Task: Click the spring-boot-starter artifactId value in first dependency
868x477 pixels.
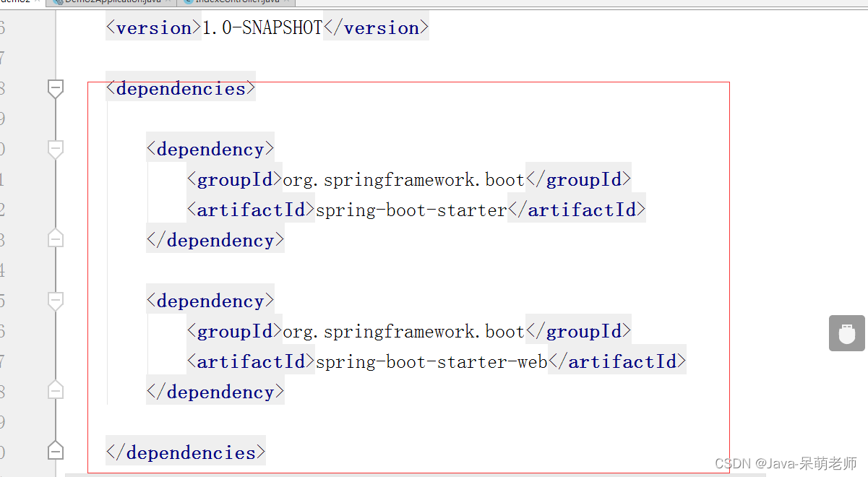Action: pyautogui.click(x=411, y=210)
